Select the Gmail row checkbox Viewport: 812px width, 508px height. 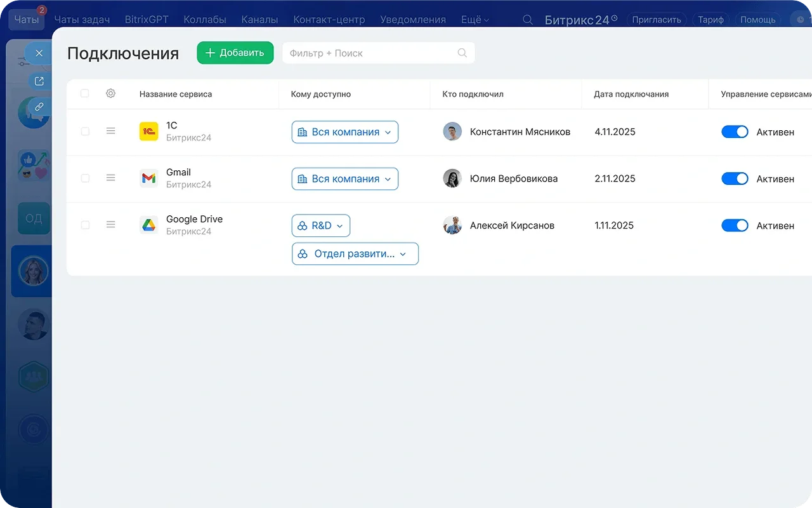85,178
